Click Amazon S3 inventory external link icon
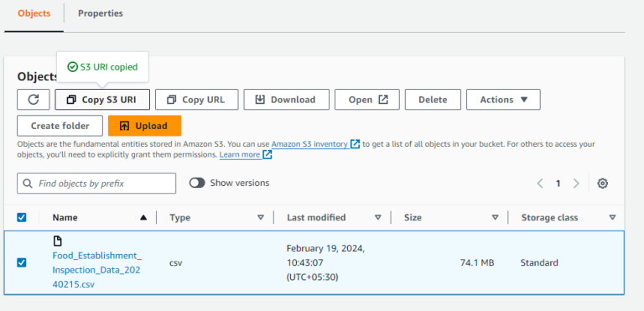This screenshot has width=644, height=311. [356, 144]
